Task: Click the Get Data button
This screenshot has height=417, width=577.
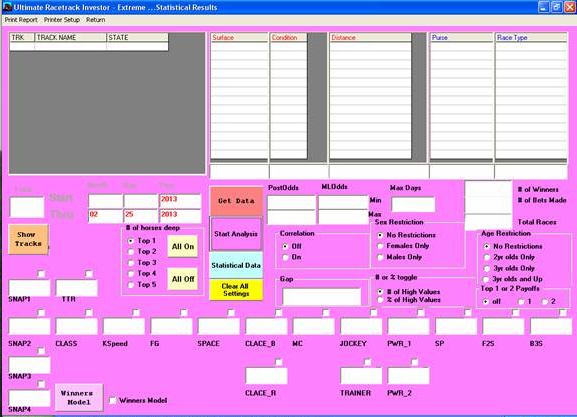Action: tap(236, 201)
